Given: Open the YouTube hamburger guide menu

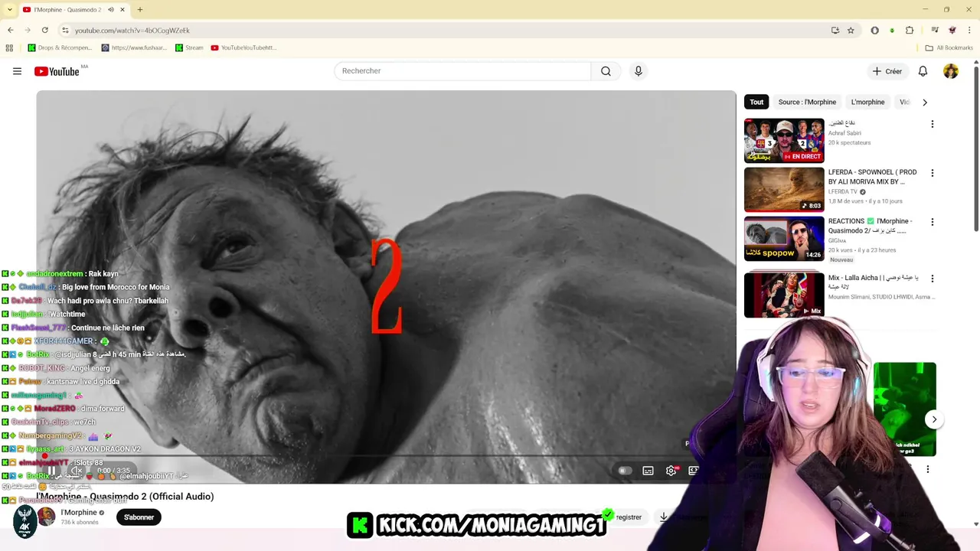Looking at the screenshot, I should pos(17,71).
